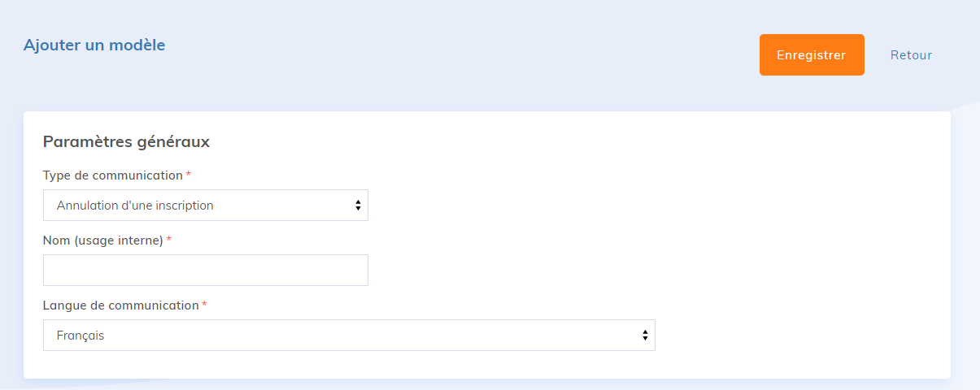Focus the Nom (usage interne) text field
This screenshot has height=390, width=980.
[x=205, y=271]
